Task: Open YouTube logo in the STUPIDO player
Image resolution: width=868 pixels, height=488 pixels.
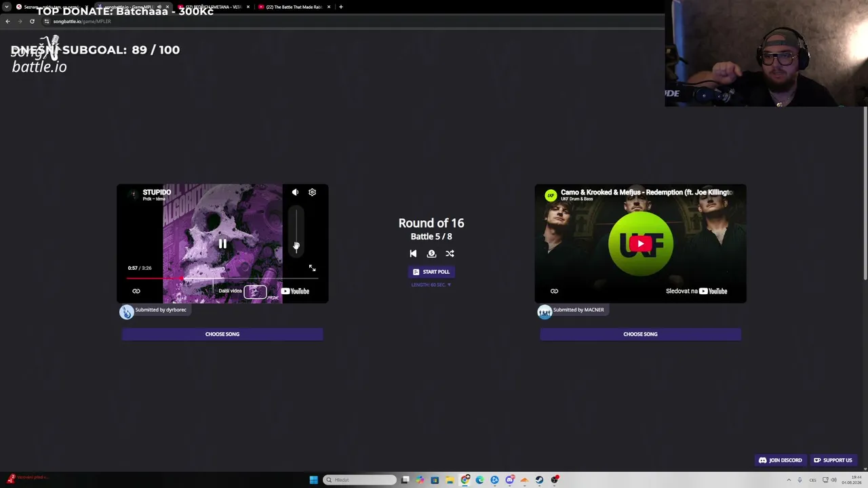Action: tap(295, 291)
